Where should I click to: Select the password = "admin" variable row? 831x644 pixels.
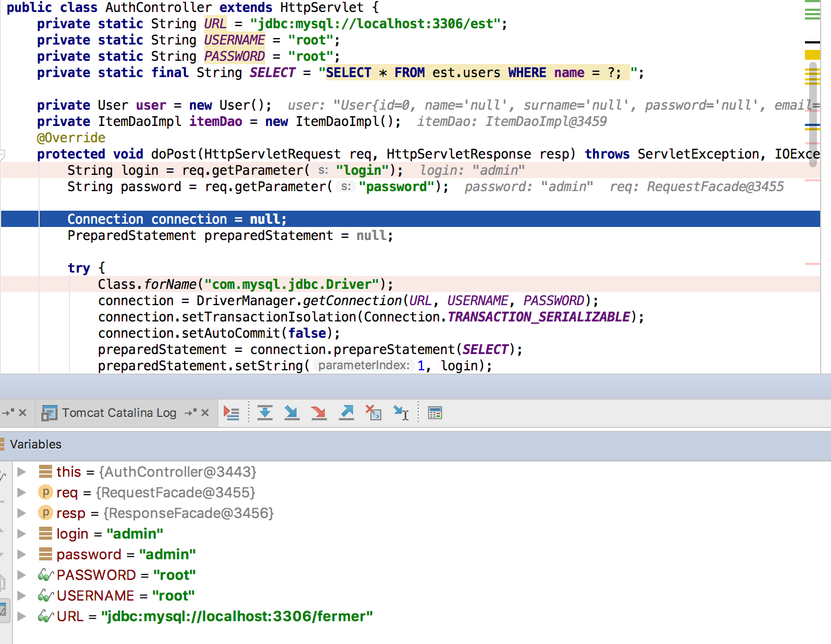[421, 554]
